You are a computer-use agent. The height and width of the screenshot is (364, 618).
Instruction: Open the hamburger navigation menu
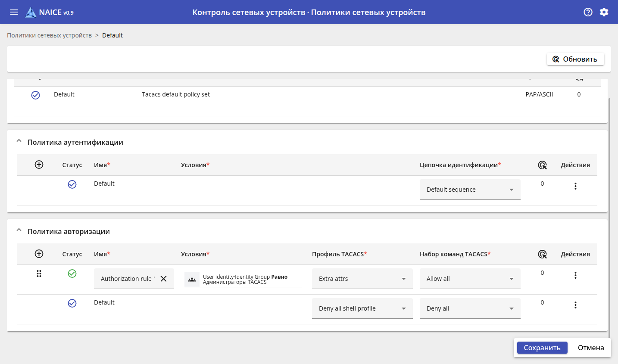tap(14, 12)
